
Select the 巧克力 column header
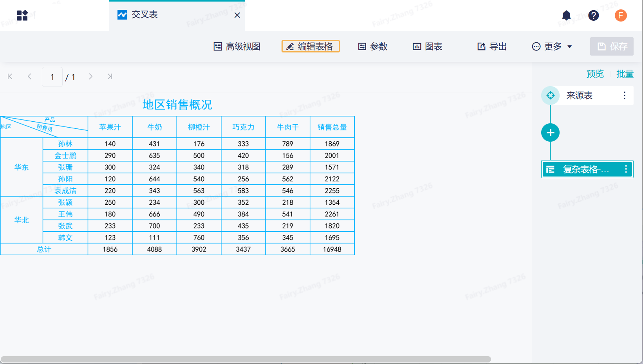[244, 127]
